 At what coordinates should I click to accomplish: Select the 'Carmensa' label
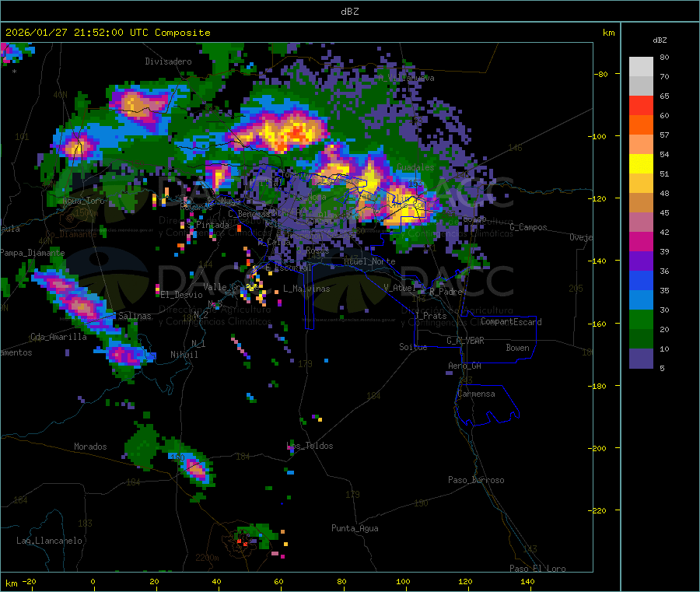[476, 394]
